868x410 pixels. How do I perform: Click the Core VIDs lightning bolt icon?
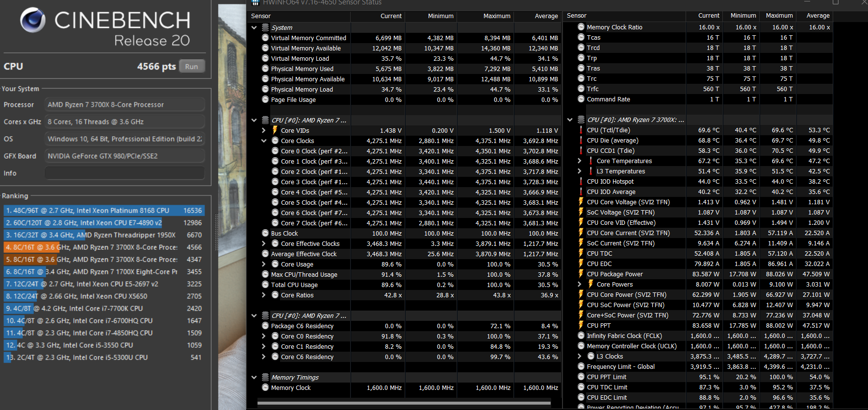point(275,130)
